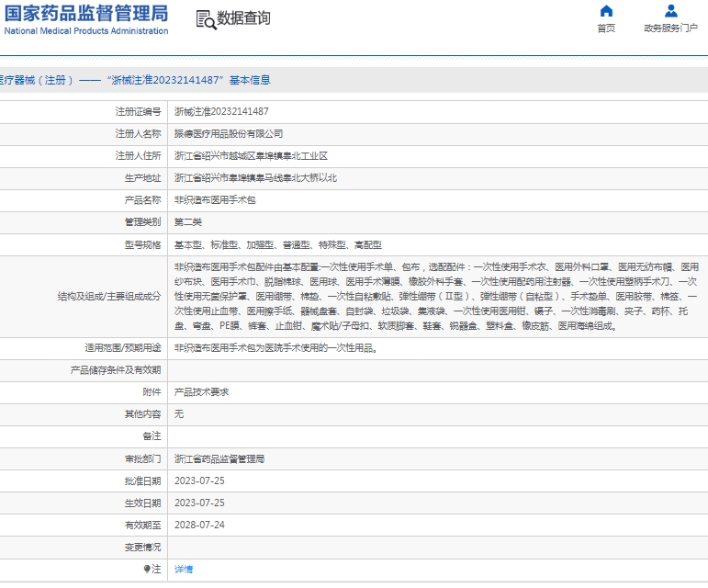
Task: Click product name 非织造布医用手术包
Action: (x=215, y=200)
